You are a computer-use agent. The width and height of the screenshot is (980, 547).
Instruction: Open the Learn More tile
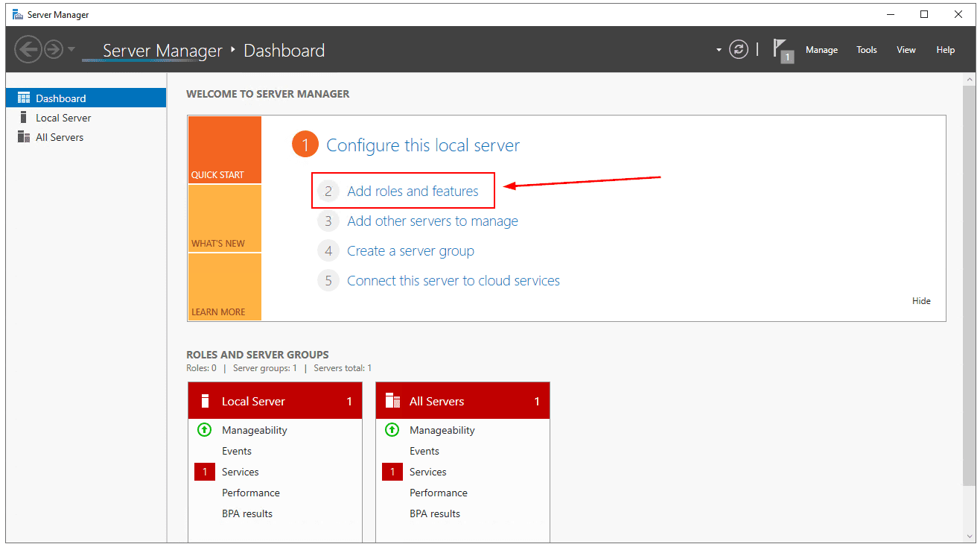224,287
